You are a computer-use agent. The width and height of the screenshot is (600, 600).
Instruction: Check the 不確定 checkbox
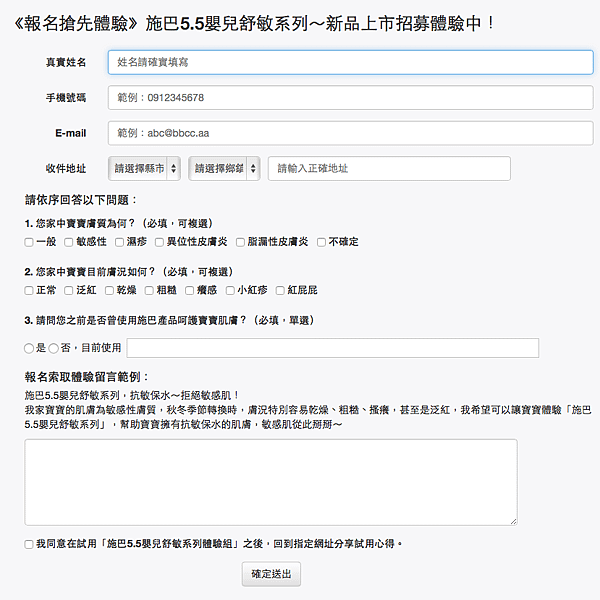pos(321,242)
